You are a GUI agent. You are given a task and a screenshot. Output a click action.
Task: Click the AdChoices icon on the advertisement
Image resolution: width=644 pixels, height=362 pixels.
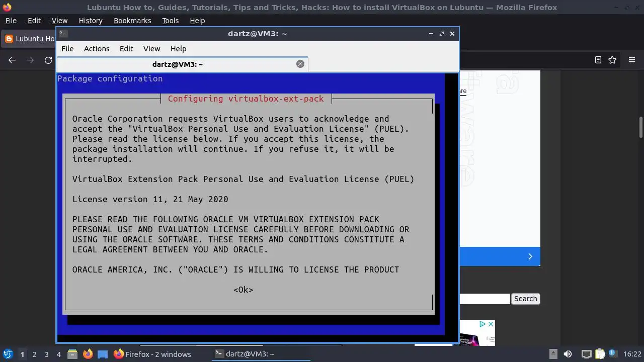coord(482,324)
